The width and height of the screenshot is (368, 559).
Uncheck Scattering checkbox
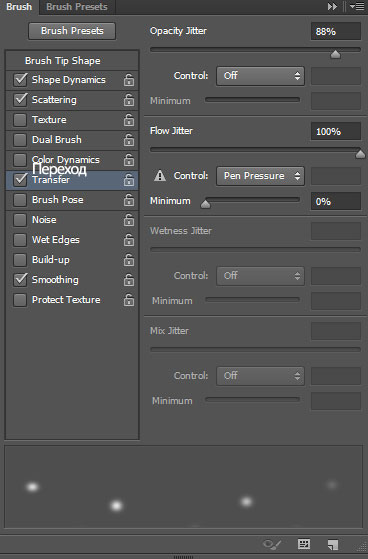point(20,99)
